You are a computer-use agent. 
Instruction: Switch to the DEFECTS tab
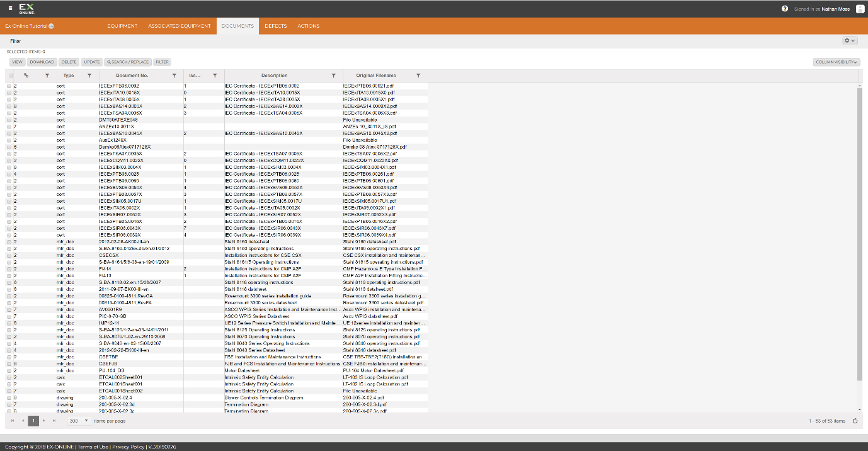point(275,26)
